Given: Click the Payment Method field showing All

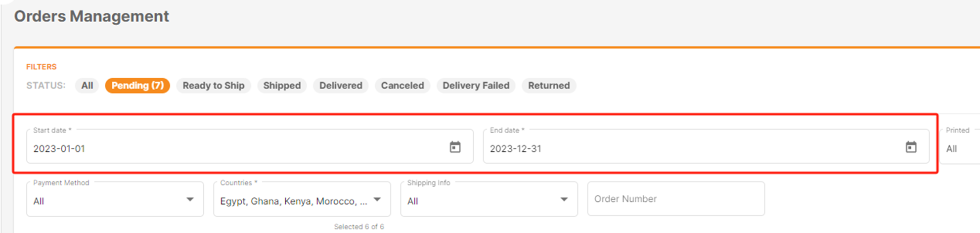Looking at the screenshot, I should click(115, 199).
